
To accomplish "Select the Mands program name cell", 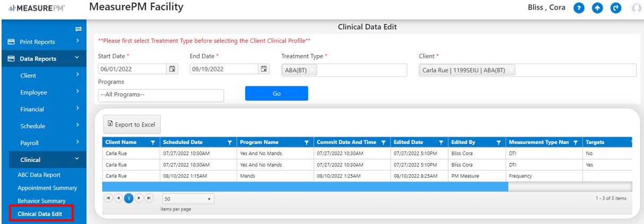I will (x=275, y=176).
